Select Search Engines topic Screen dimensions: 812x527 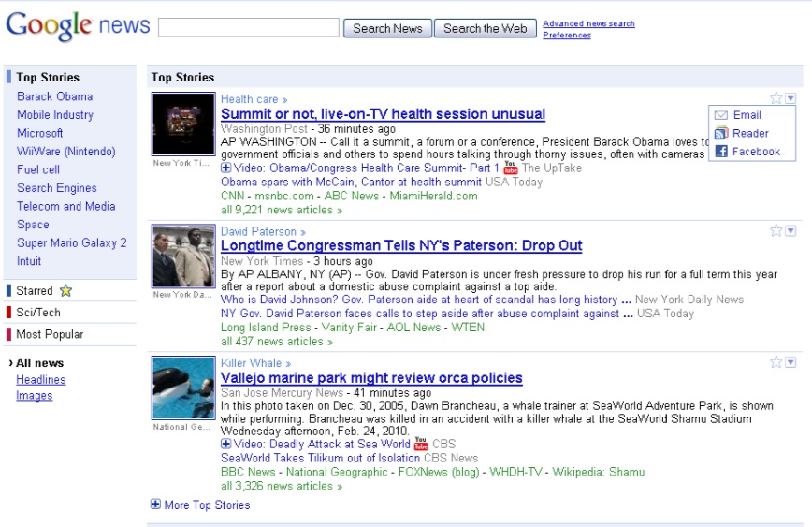tap(57, 188)
